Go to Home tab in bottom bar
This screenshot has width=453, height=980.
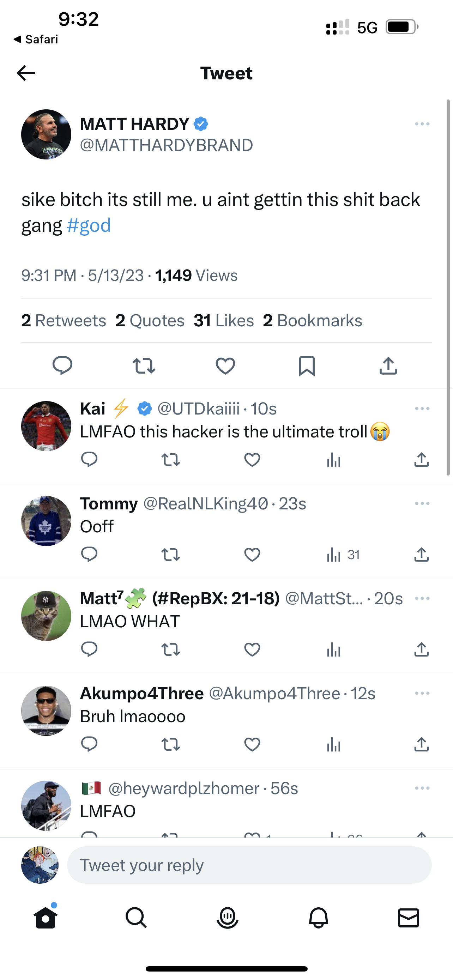point(46,918)
